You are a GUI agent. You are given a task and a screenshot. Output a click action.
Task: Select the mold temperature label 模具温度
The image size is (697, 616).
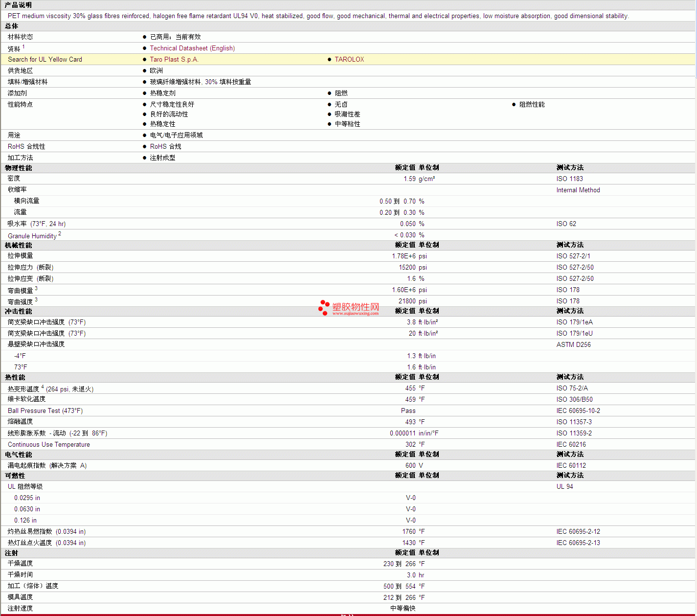(20, 597)
